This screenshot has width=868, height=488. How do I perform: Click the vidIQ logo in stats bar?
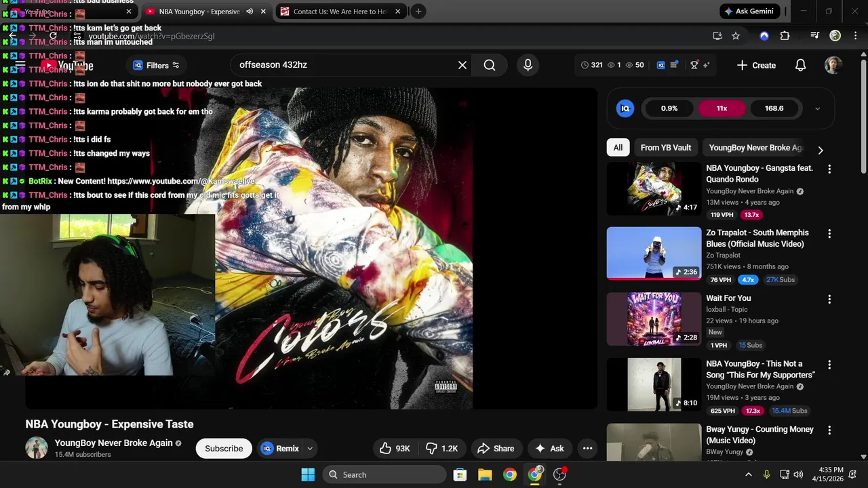[x=661, y=65]
